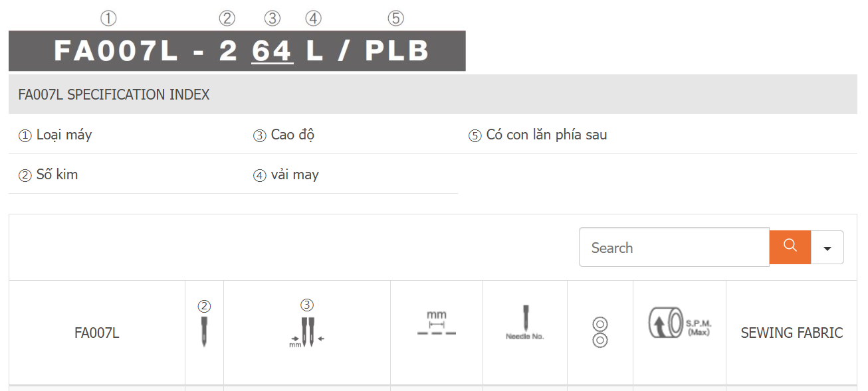Select the SEWING FABRIC column header
Viewport: 868px width, 391px height.
792,333
